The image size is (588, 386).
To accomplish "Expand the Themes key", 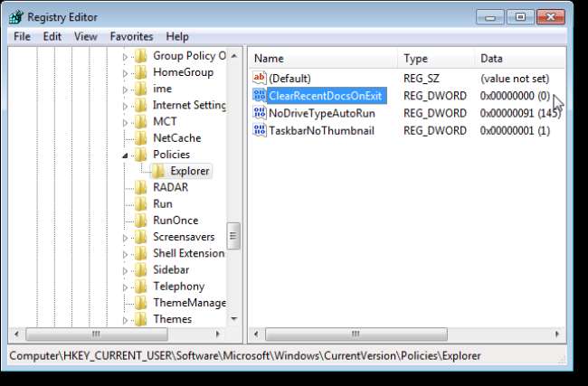I will [x=125, y=320].
